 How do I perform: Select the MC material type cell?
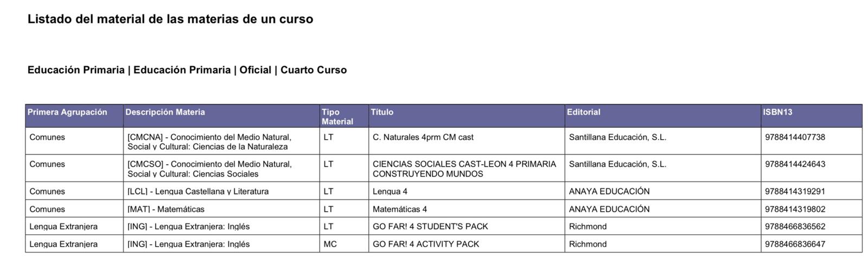point(344,244)
